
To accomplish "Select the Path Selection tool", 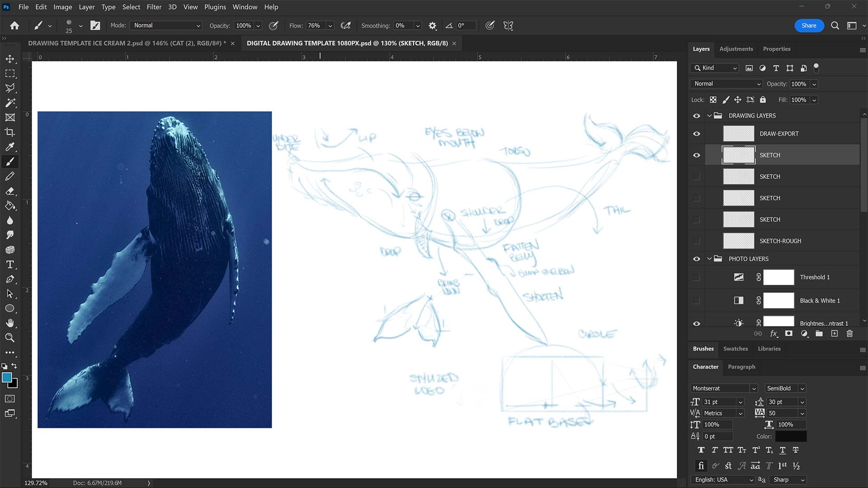I will pos(10,294).
